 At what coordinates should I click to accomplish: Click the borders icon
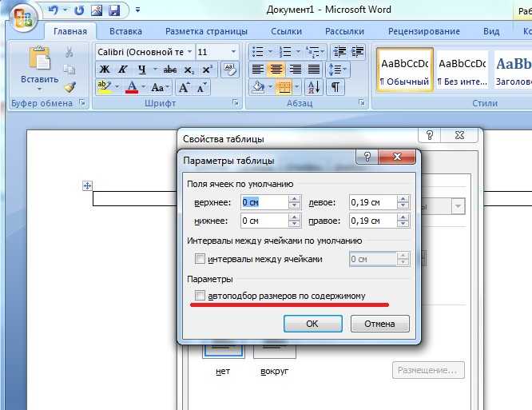coord(284,87)
